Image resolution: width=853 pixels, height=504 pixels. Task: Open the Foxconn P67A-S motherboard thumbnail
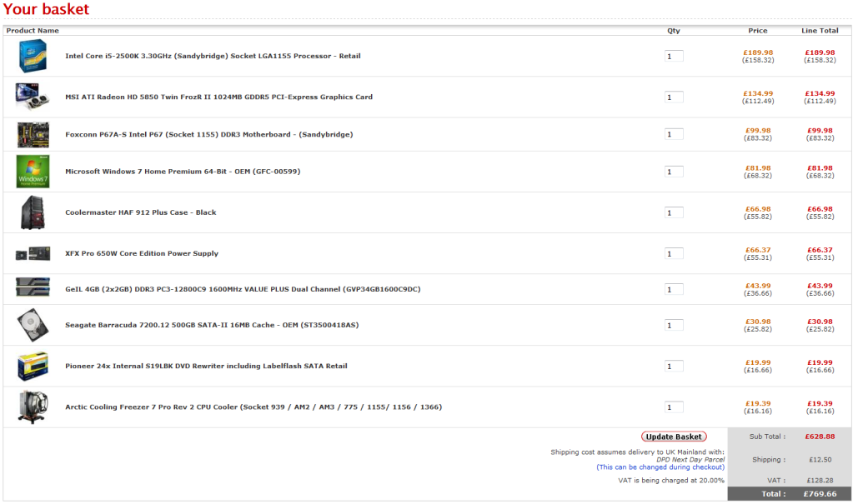33,134
